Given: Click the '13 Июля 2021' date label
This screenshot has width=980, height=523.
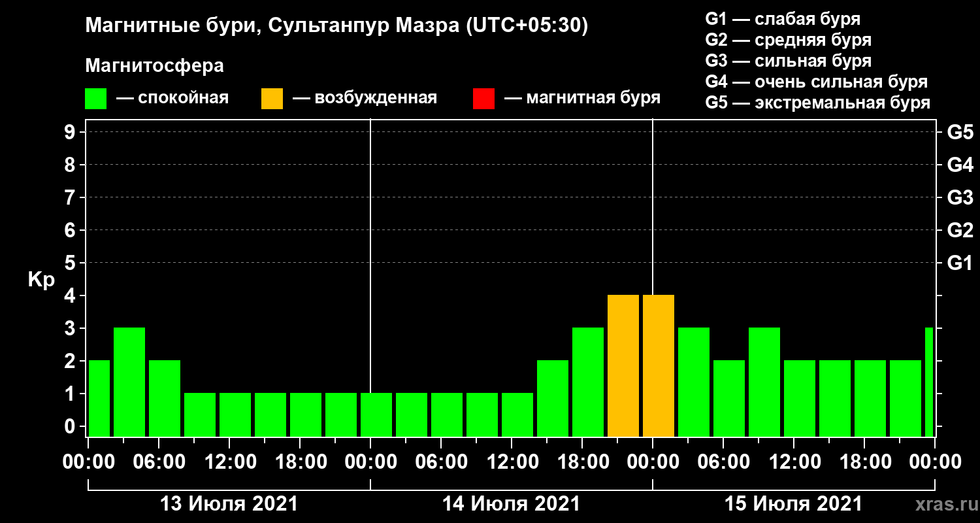Looking at the screenshot, I should click(229, 504).
